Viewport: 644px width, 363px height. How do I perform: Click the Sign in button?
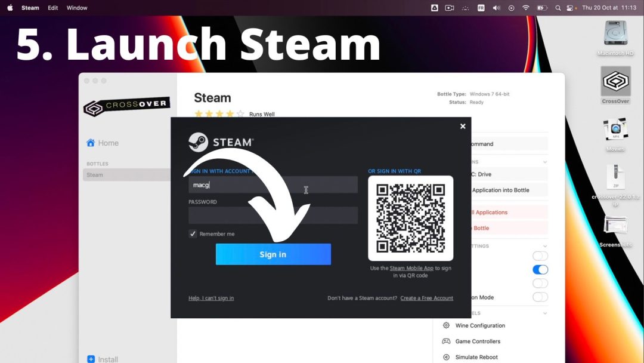click(x=273, y=254)
